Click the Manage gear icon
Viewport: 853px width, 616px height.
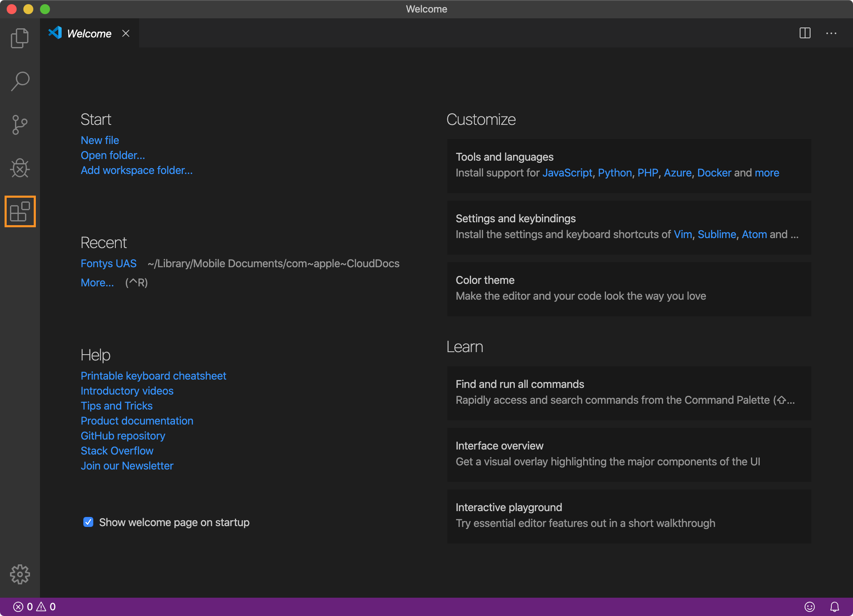[x=20, y=574]
